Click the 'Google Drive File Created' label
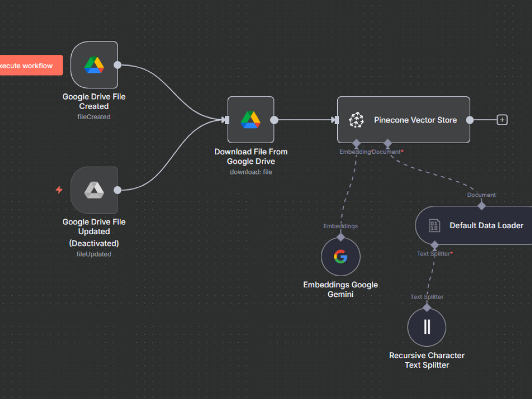Viewport: 532px width, 399px height. click(94, 102)
